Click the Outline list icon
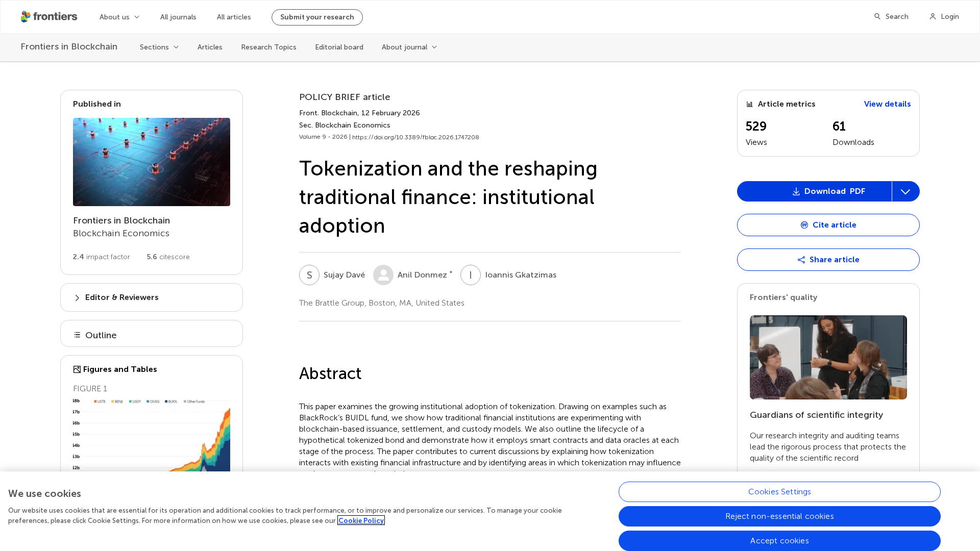 pyautogui.click(x=77, y=335)
